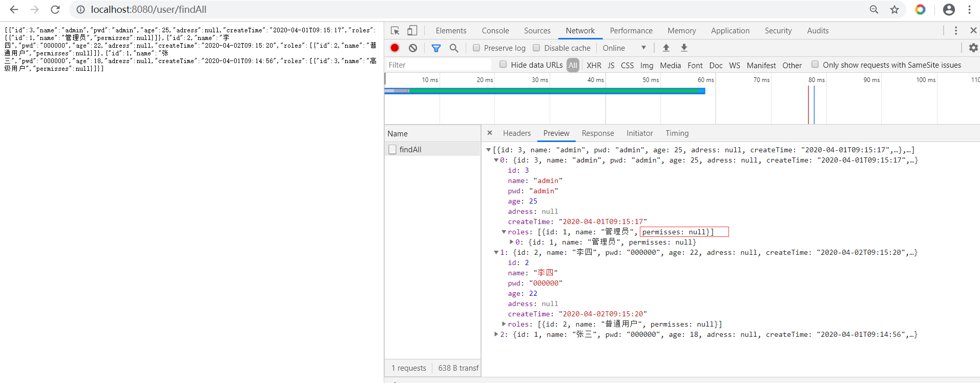Viewport: 980px width, 383px height.
Task: View site information icon in address bar
Action: 80,9
